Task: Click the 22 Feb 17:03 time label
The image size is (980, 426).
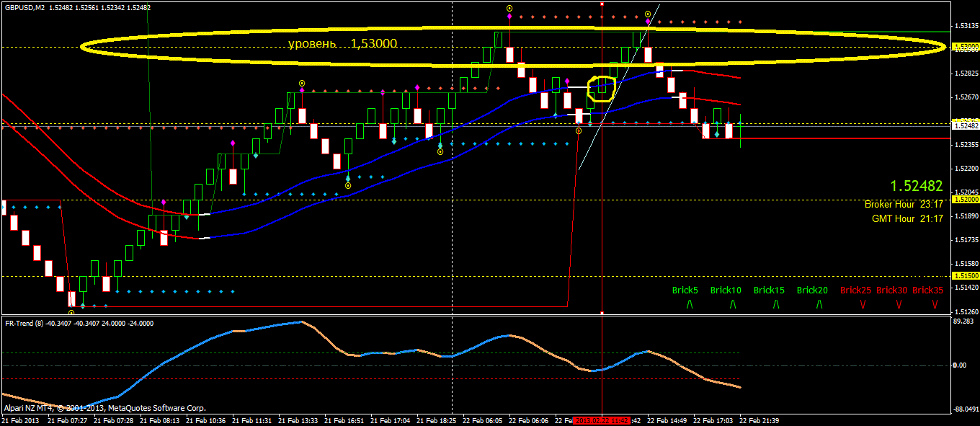Action: [x=713, y=420]
